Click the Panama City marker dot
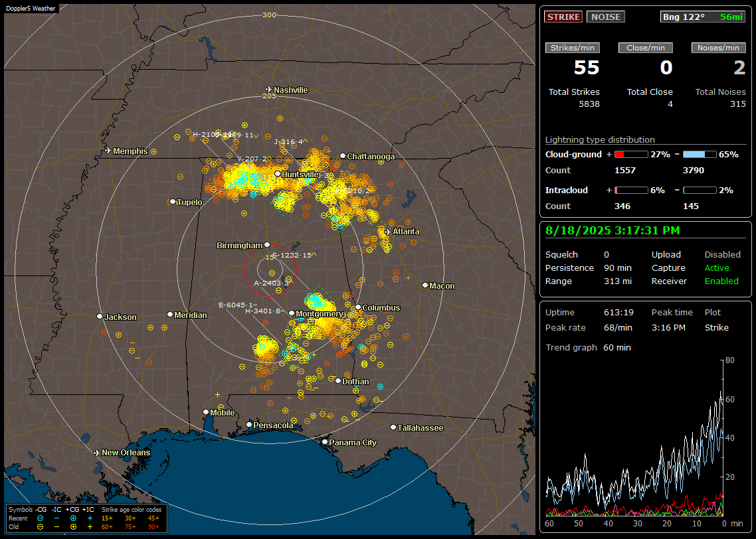Image resolution: width=756 pixels, height=539 pixels. (325, 441)
